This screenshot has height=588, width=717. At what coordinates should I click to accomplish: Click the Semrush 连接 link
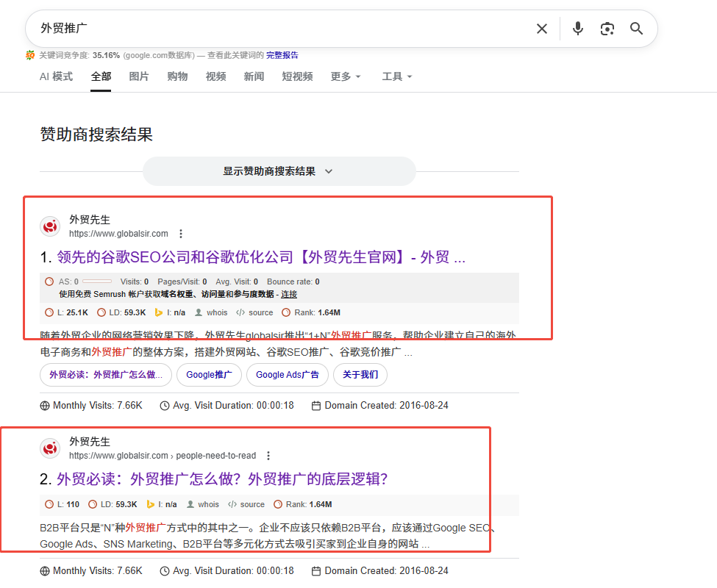(289, 294)
